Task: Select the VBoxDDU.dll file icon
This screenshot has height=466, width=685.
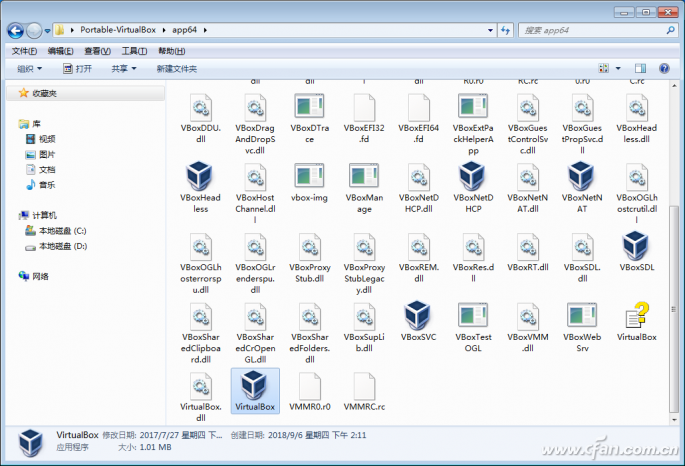Action: click(201, 108)
